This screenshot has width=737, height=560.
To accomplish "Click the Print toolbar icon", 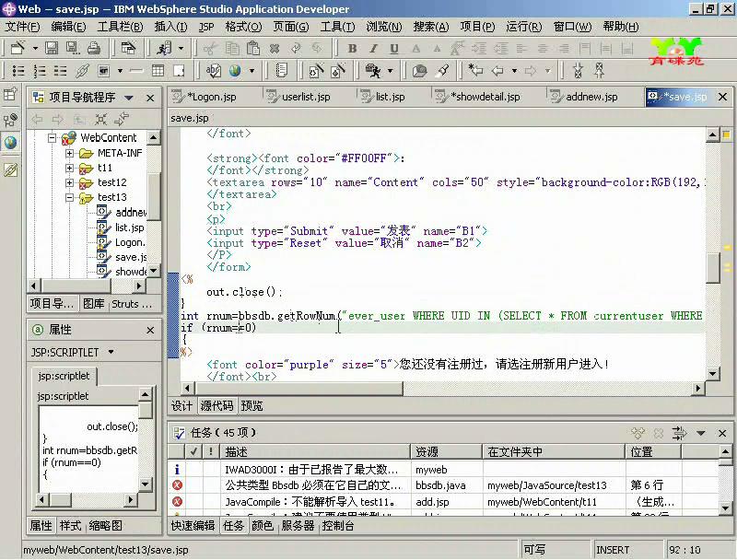I will click(94, 48).
